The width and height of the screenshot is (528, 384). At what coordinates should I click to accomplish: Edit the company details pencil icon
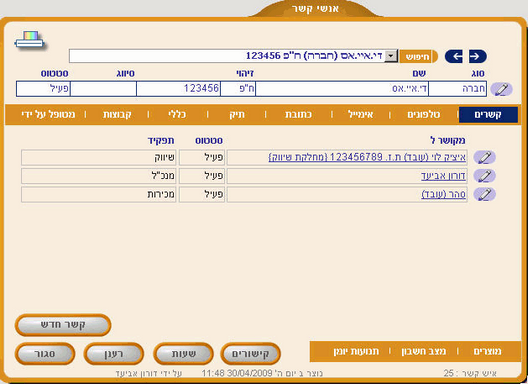501,89
